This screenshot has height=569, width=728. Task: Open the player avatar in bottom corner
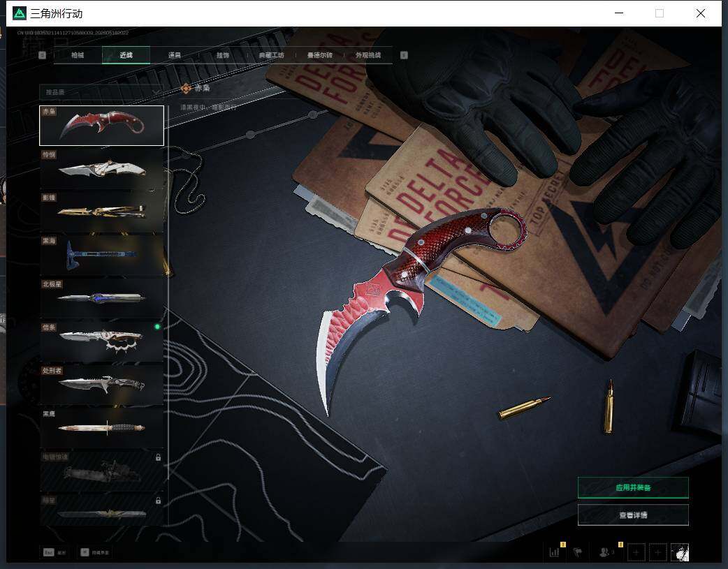[x=680, y=552]
